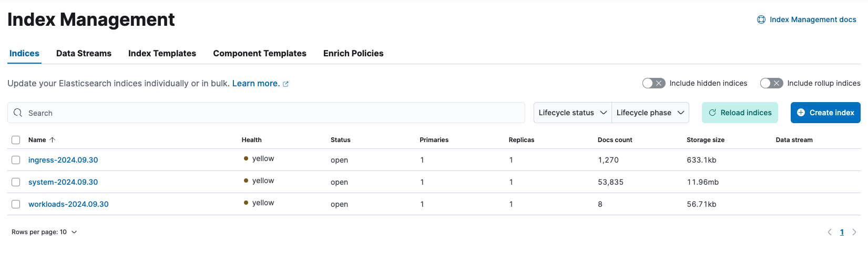Expand the Lifecycle phase filter dropdown

click(650, 113)
